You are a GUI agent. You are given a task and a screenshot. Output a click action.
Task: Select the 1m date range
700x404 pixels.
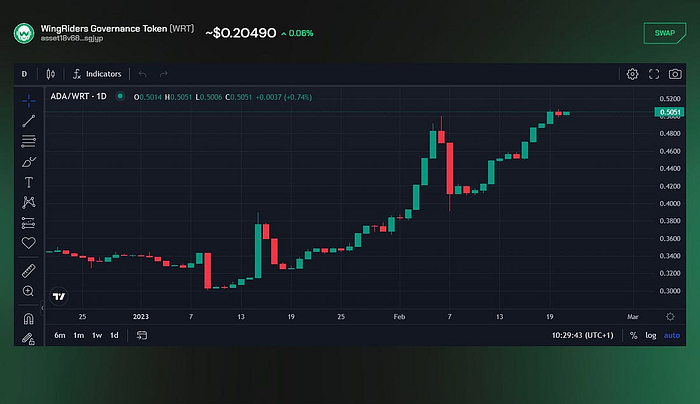(79, 335)
